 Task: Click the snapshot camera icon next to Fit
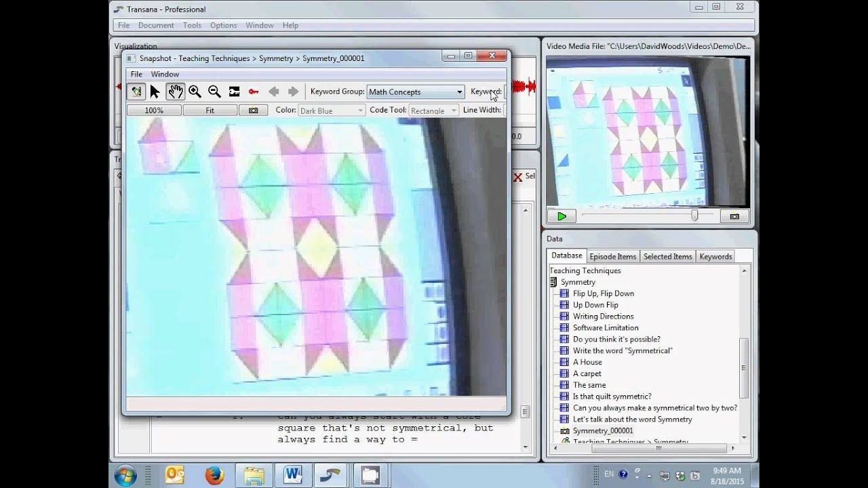coord(253,109)
